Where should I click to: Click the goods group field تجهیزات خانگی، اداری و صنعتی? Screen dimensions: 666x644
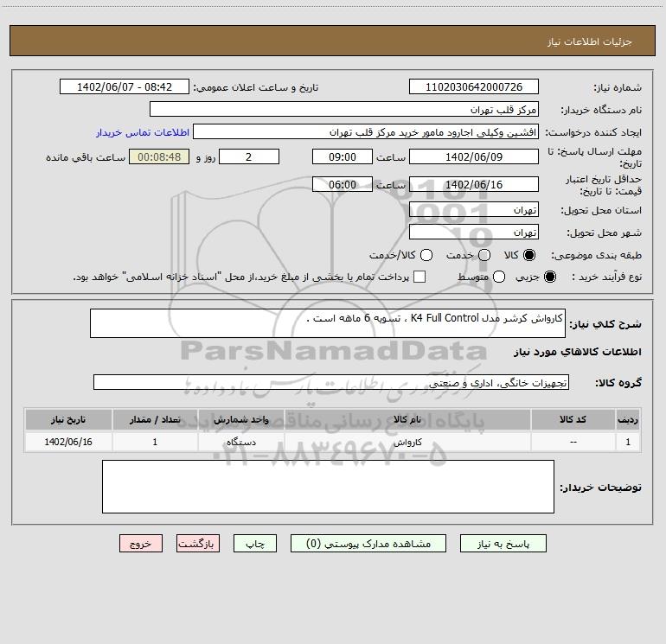(x=331, y=382)
